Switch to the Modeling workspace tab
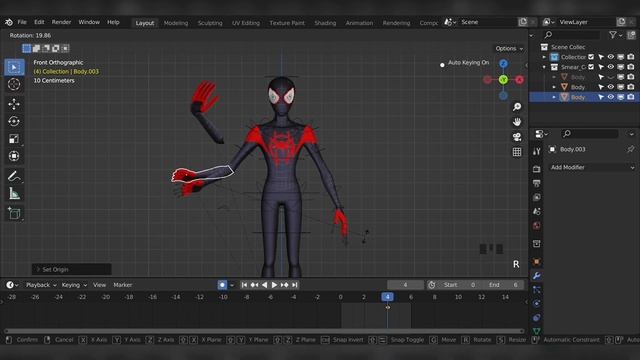 coord(176,23)
